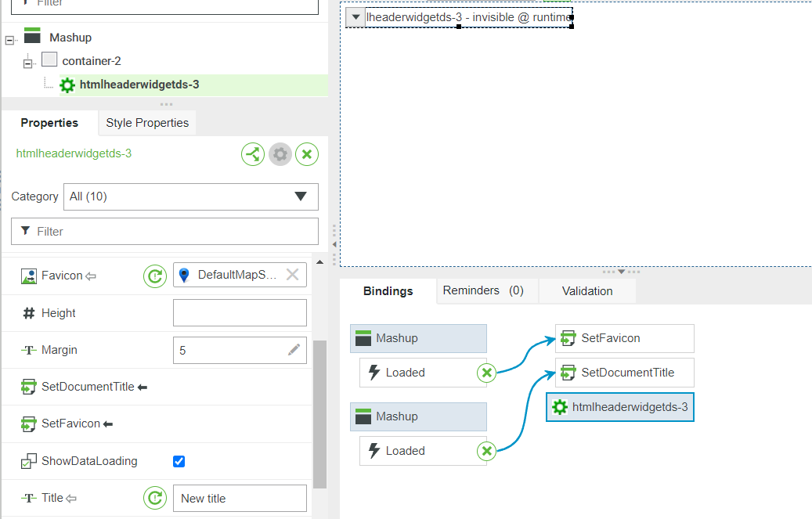The height and width of the screenshot is (519, 812).
Task: Reset the Favicon property with refresh icon
Action: point(155,276)
